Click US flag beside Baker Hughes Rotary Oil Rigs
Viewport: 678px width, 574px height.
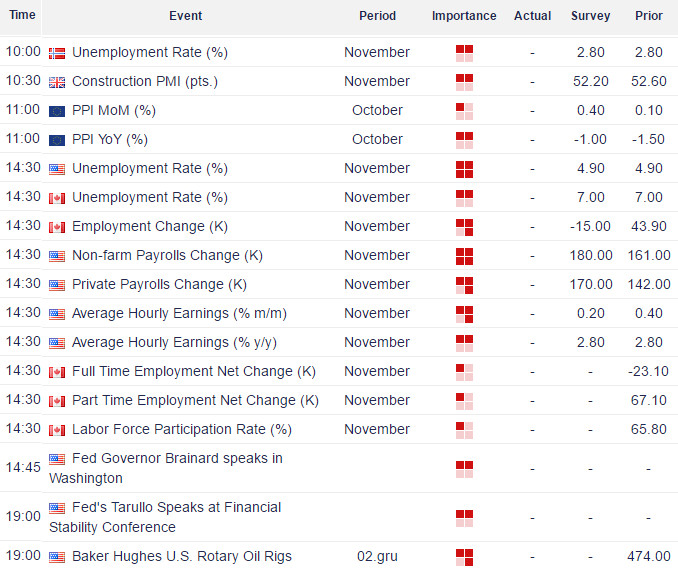[57, 556]
